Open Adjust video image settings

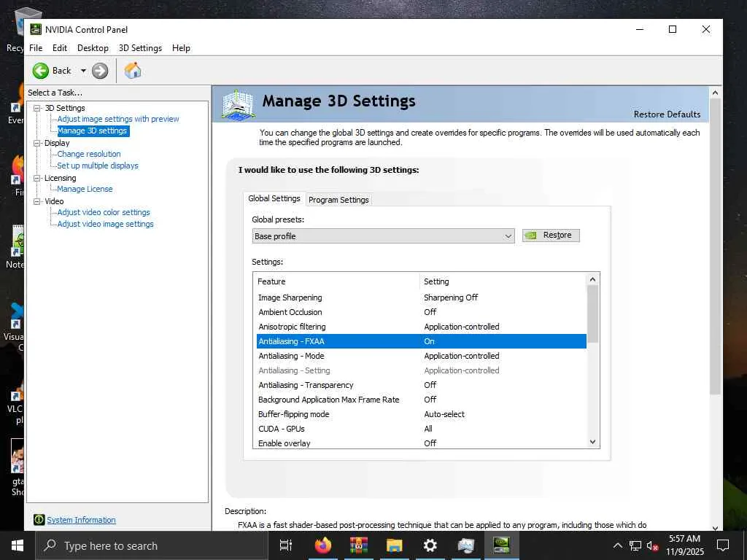pos(105,224)
